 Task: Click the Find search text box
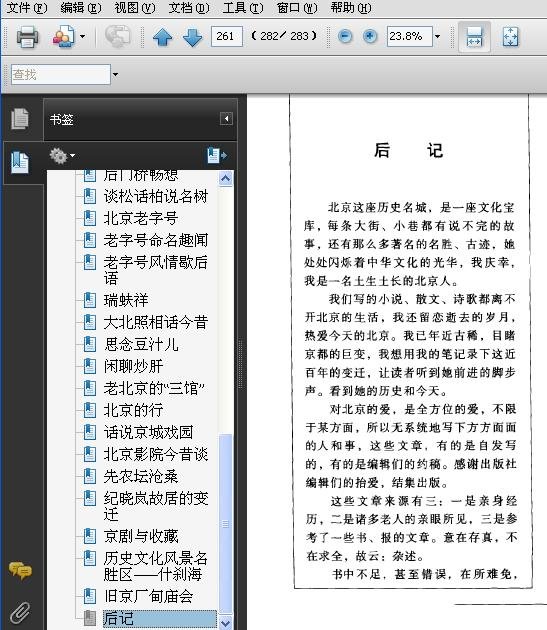[x=61, y=74]
